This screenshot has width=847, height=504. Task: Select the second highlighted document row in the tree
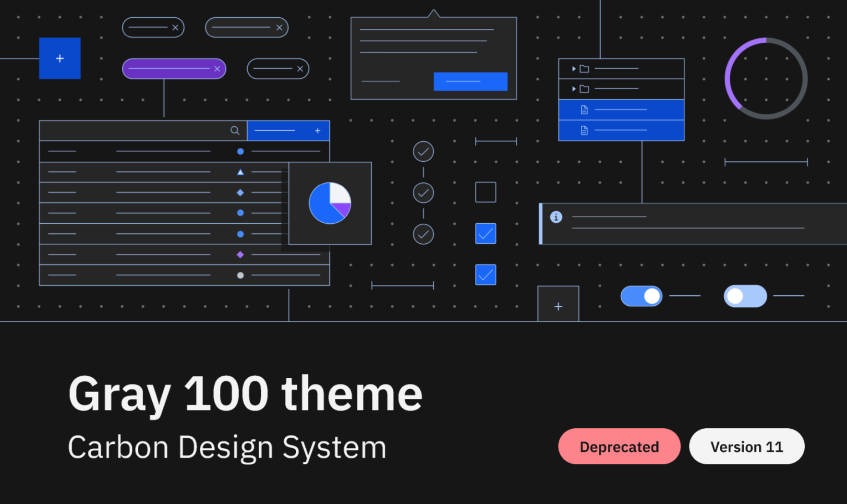621,130
